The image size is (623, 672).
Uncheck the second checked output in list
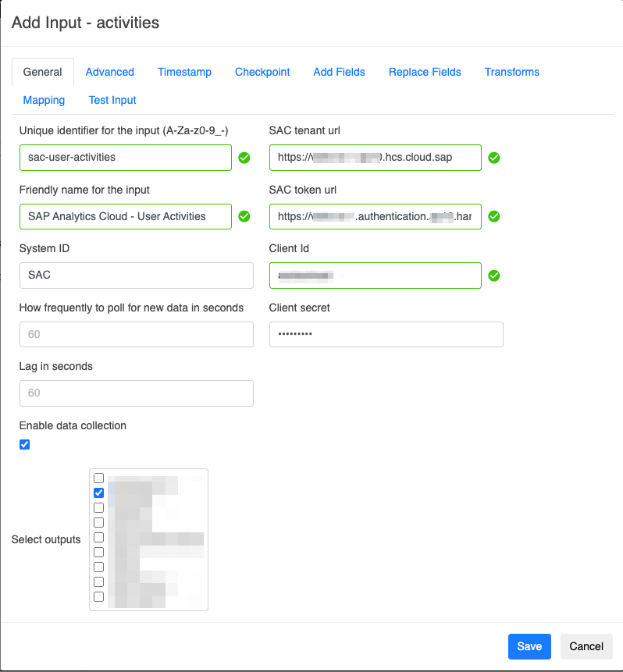[x=99, y=492]
